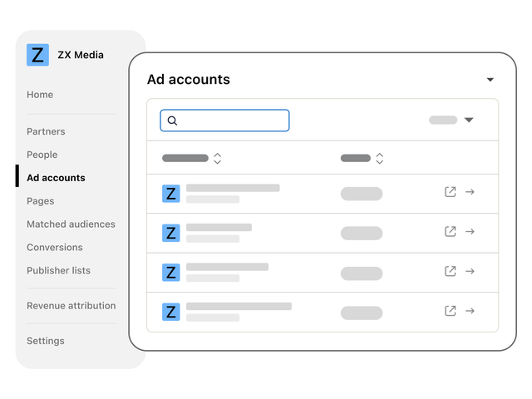Select Ad accounts in the sidebar

(x=56, y=178)
